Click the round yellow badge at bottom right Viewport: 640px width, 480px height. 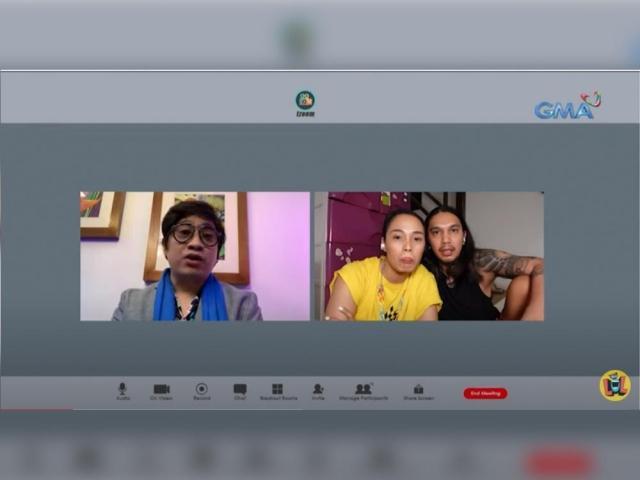tap(614, 385)
